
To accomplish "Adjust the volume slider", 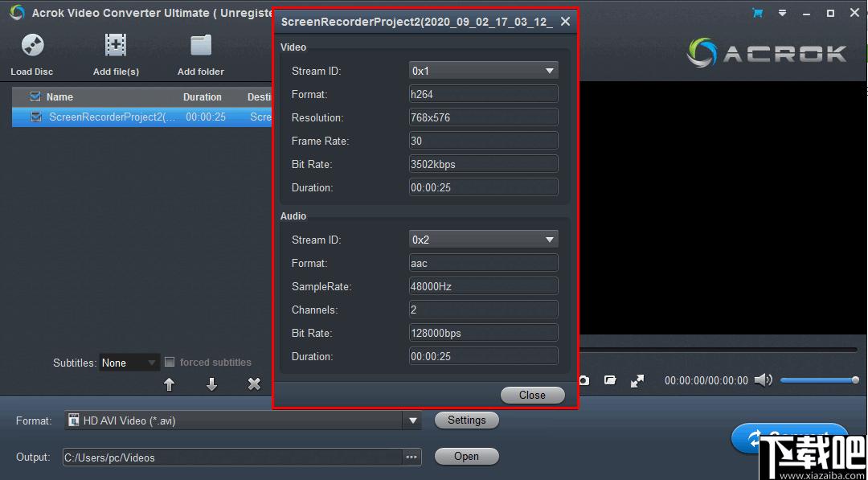I will coord(820,379).
